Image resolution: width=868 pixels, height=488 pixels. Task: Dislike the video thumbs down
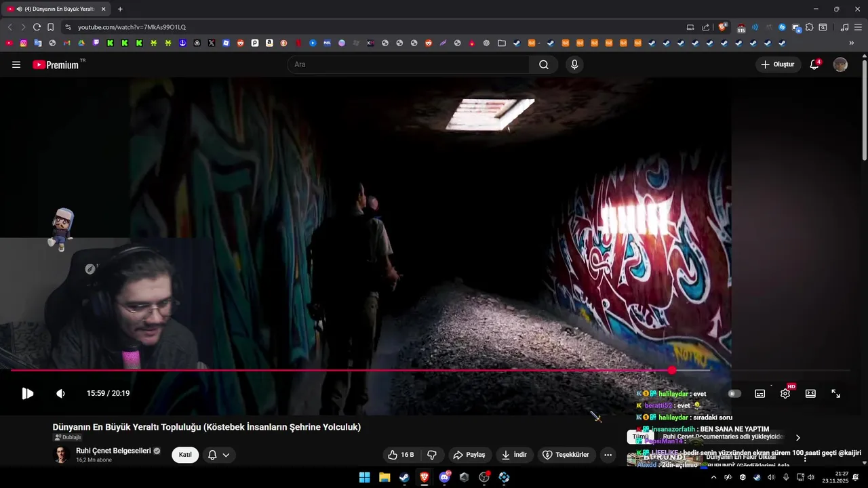point(431,455)
